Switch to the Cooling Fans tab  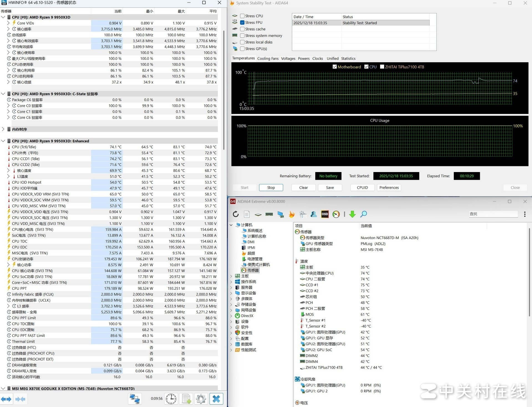click(268, 58)
